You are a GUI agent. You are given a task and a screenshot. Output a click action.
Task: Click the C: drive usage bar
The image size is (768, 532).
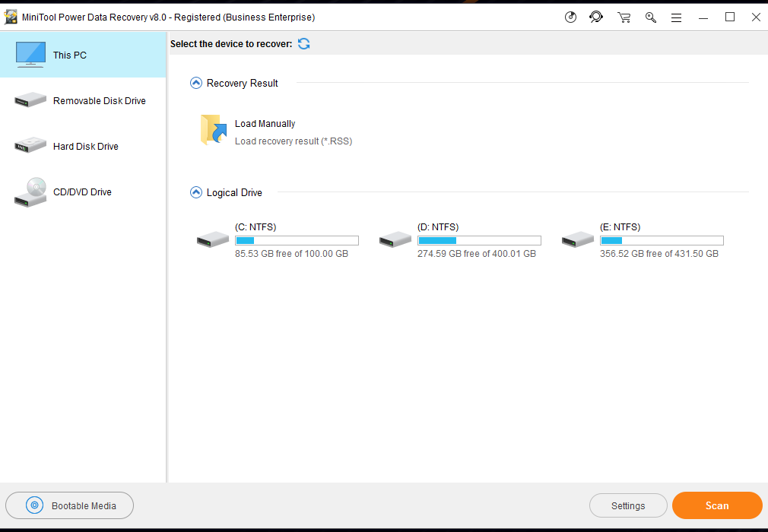point(297,240)
